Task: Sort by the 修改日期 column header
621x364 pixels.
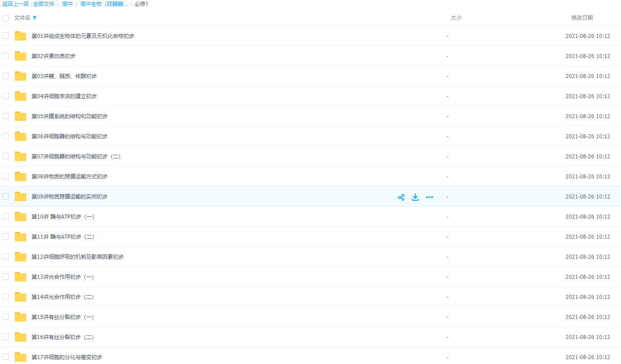Action: click(x=582, y=18)
